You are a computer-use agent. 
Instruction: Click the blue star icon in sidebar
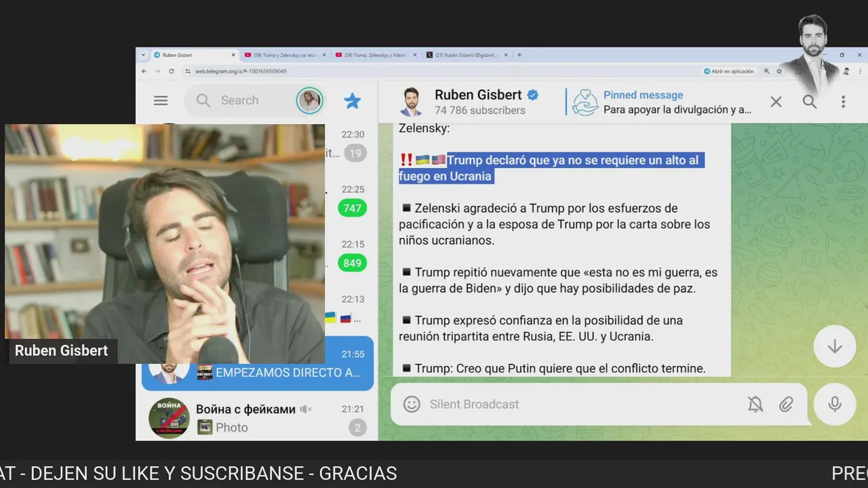pos(352,100)
